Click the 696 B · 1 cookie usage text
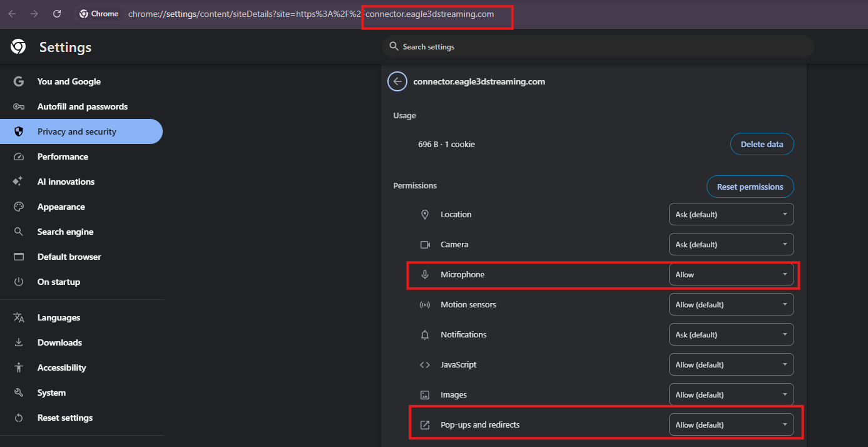This screenshot has height=447, width=868. pyautogui.click(x=446, y=144)
